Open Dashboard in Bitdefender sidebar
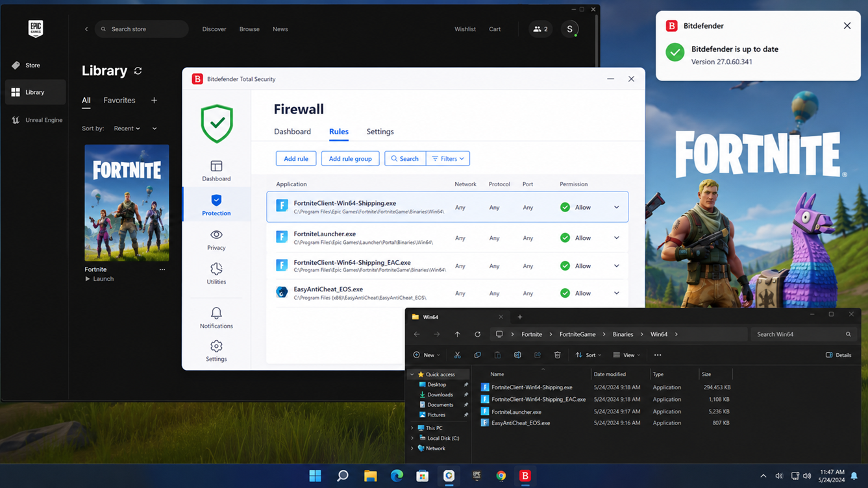Viewport: 868px width, 488px height. tap(216, 171)
